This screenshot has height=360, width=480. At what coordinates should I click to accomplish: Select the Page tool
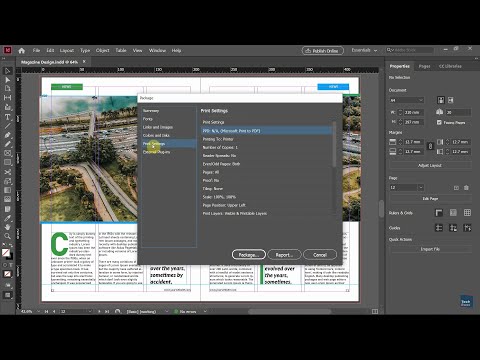7,88
